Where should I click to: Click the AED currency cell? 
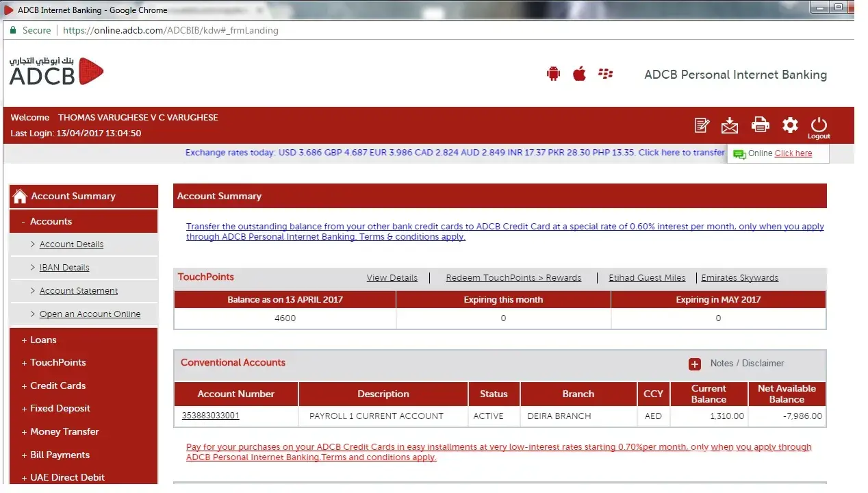653,416
